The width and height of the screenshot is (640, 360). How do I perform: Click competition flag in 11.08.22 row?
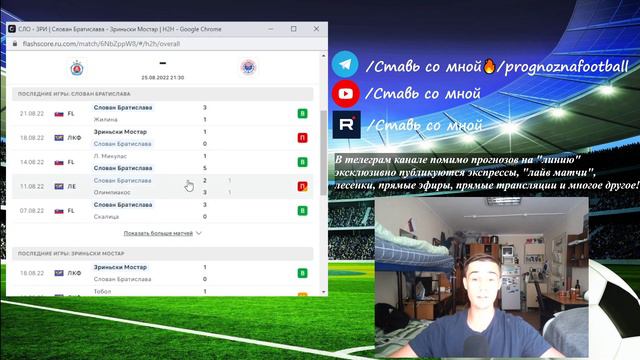(x=59, y=187)
